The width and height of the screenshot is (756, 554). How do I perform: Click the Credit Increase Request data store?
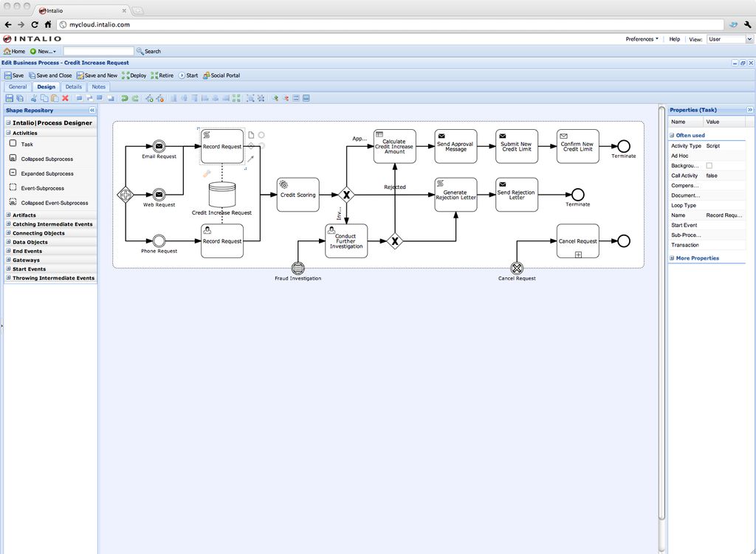[221, 194]
